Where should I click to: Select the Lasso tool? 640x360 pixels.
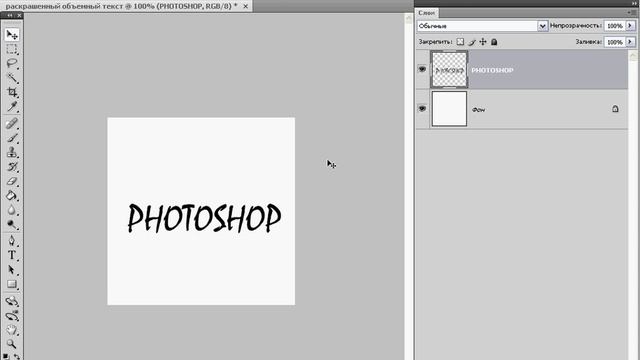(x=12, y=64)
